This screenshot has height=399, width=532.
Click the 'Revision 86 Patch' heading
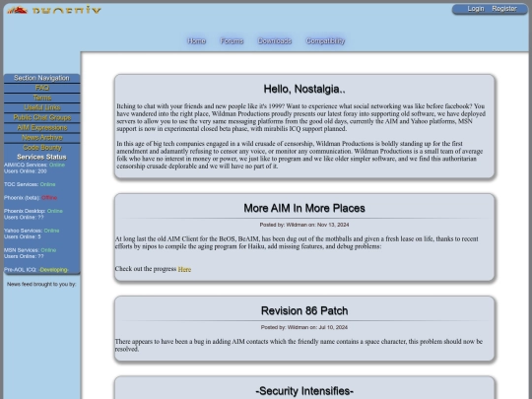click(304, 310)
